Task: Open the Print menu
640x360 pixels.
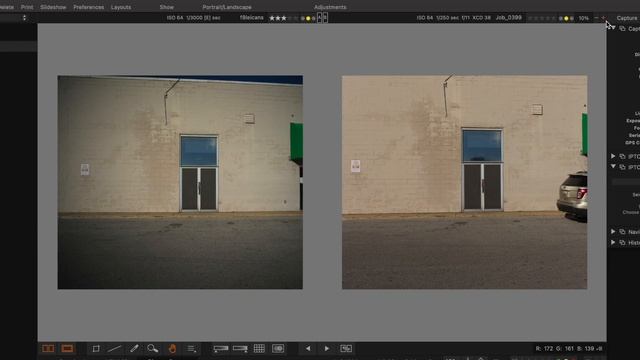Action: [x=27, y=7]
